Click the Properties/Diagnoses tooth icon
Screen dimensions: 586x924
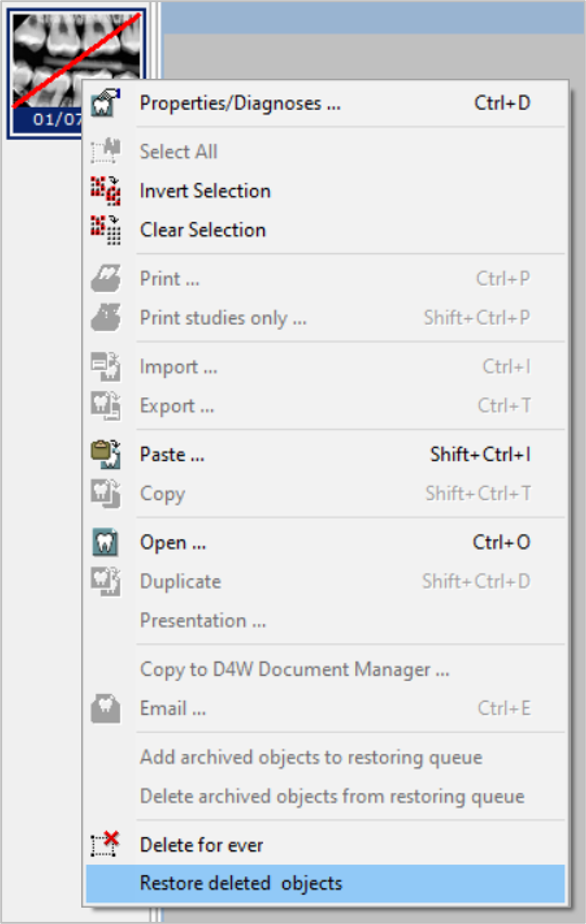click(106, 103)
